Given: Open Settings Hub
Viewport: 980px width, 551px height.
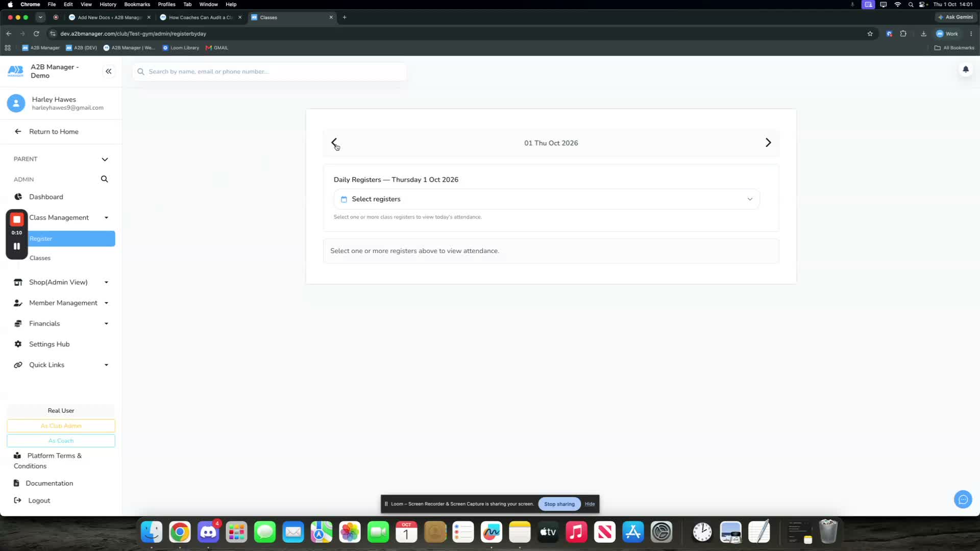Looking at the screenshot, I should 49,344.
